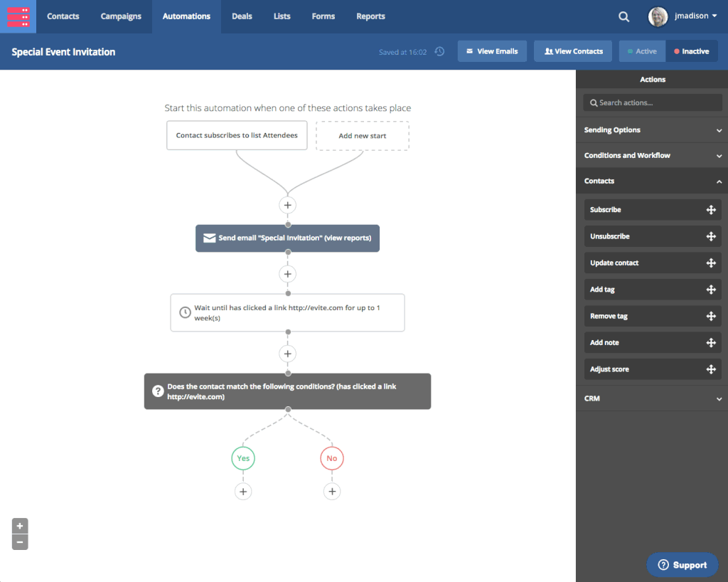Click the View Contacts button
Viewport: 728px width, 582px height.
573,51
